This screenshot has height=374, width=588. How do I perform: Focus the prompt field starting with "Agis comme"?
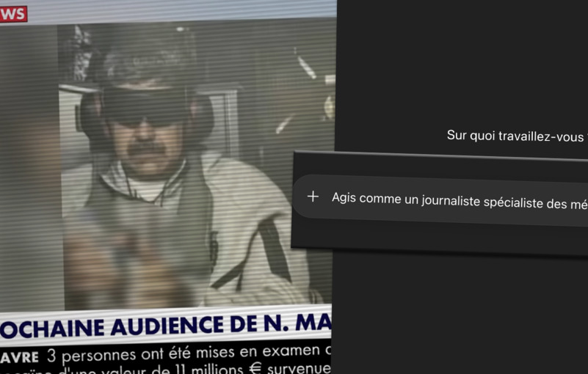point(455,200)
